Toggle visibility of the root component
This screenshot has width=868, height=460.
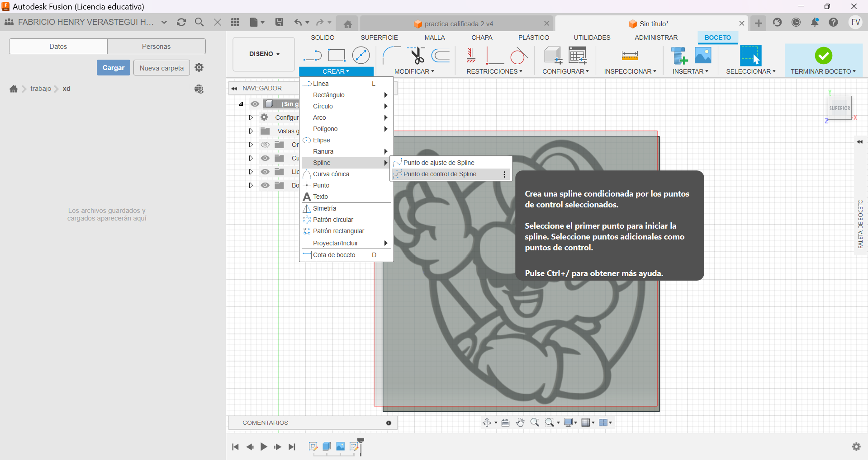pyautogui.click(x=255, y=104)
